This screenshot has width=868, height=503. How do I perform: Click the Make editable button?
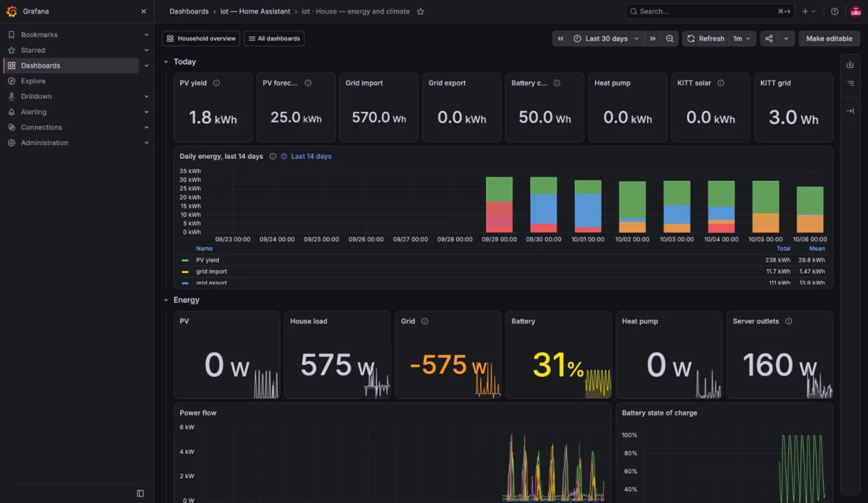click(829, 39)
